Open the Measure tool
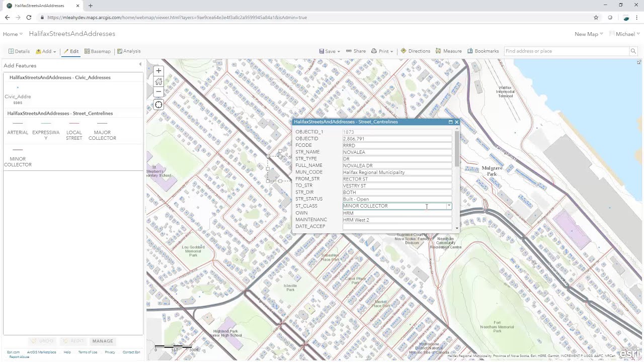This screenshot has width=644, height=362. 449,51
